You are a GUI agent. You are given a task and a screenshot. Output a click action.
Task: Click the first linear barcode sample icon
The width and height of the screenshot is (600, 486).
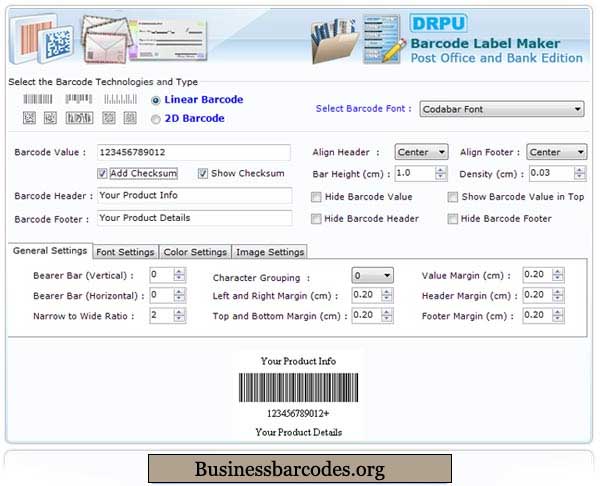pos(38,99)
